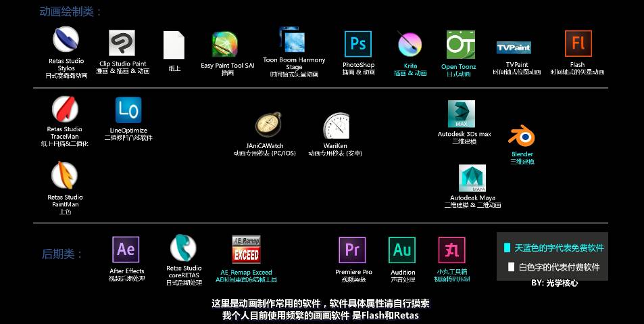644x324 pixels.
Task: Open the Clip Studio Paint icon
Action: [122, 43]
